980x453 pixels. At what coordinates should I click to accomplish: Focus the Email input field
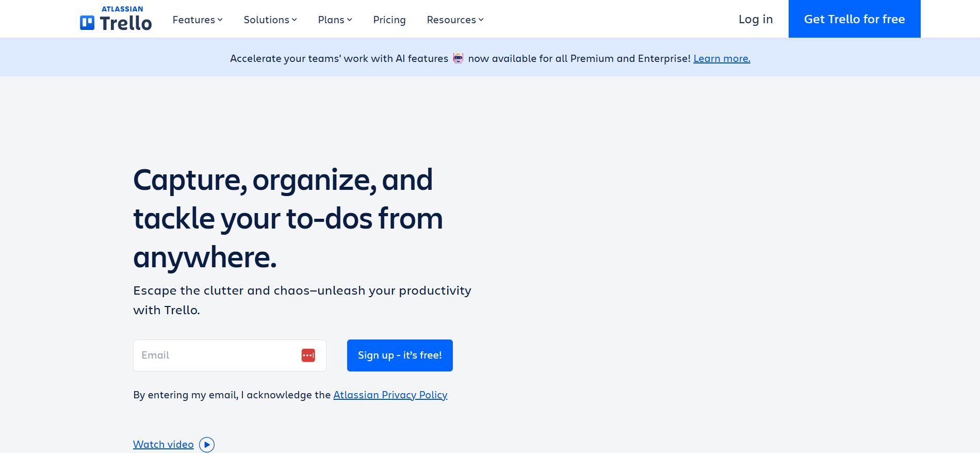pos(230,355)
